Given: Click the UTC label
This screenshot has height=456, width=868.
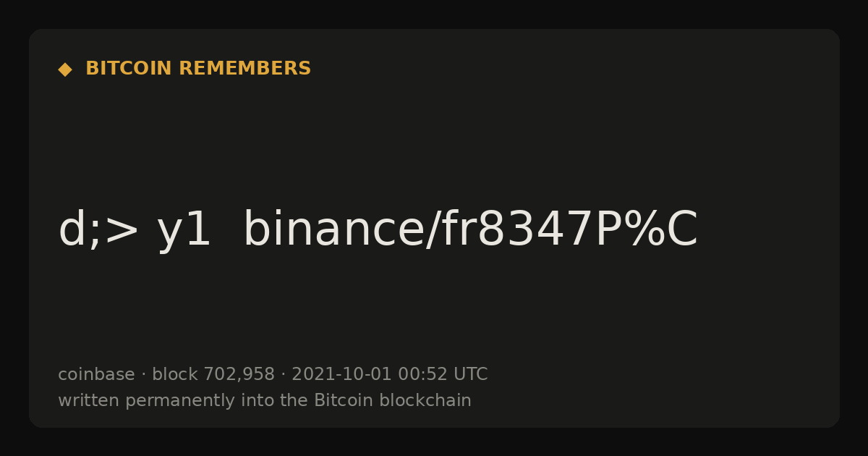Looking at the screenshot, I should 470,374.
